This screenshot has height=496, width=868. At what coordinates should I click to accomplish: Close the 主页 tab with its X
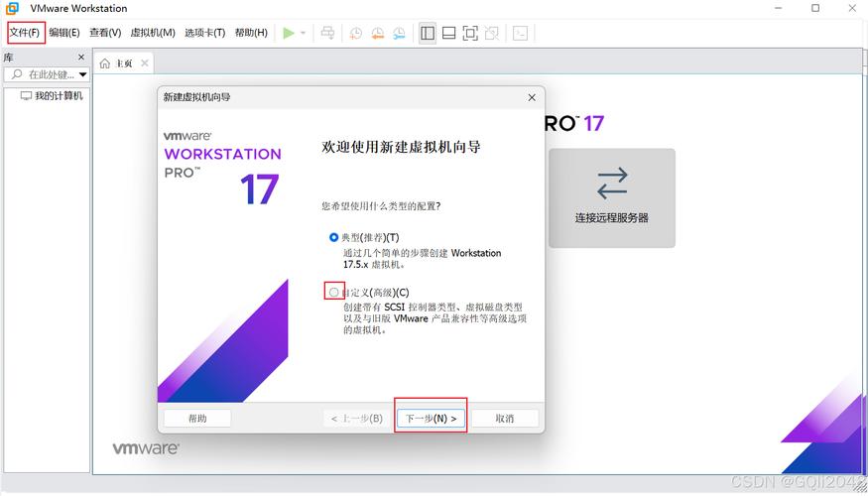click(145, 63)
